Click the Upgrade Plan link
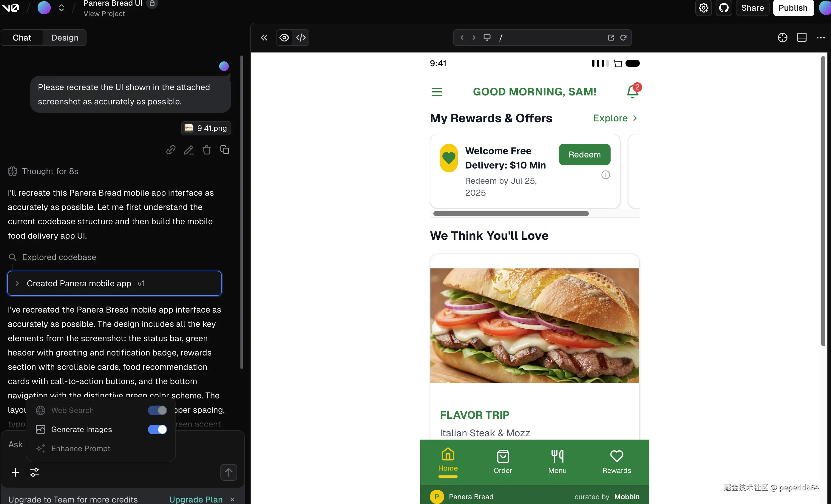Screen dimensions: 831x504 196,499
